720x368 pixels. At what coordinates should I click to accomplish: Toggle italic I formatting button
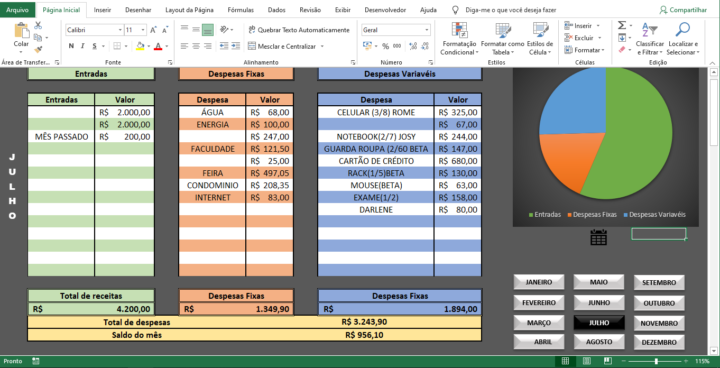coord(83,46)
